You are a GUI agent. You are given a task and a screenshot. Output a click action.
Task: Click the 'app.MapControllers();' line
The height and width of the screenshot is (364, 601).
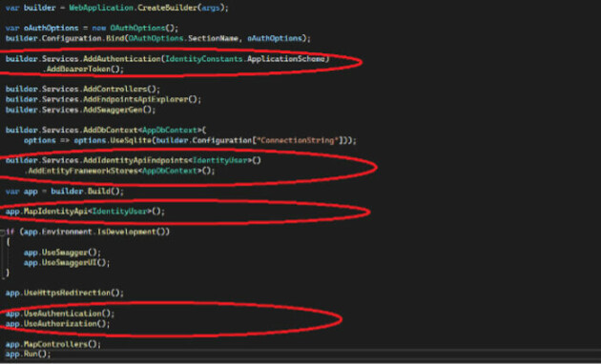coord(53,345)
